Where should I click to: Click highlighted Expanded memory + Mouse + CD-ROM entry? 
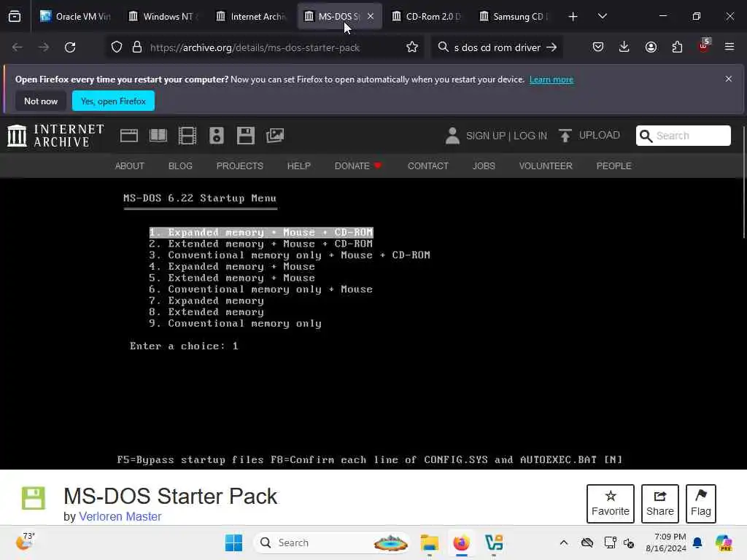(x=261, y=233)
